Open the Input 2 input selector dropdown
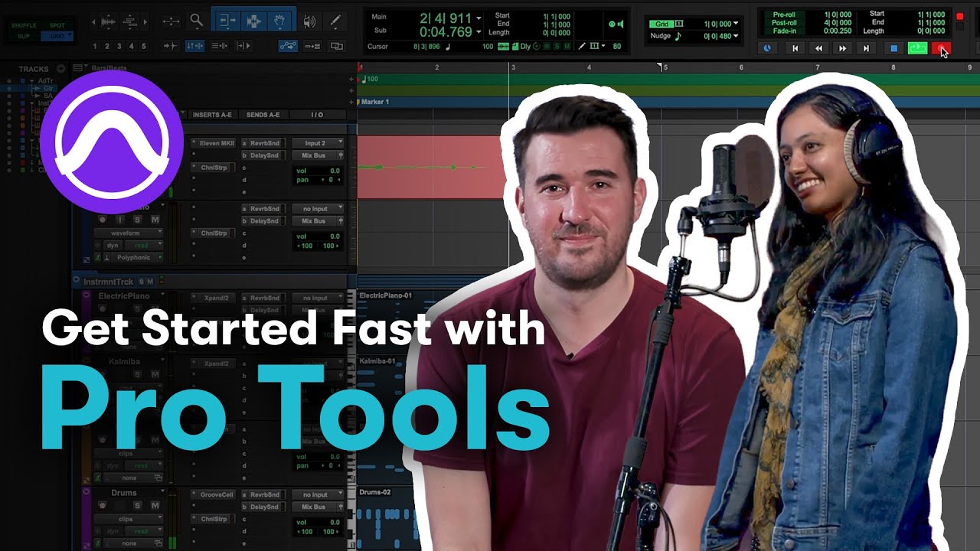Viewport: 980px width, 551px height. 317,143
